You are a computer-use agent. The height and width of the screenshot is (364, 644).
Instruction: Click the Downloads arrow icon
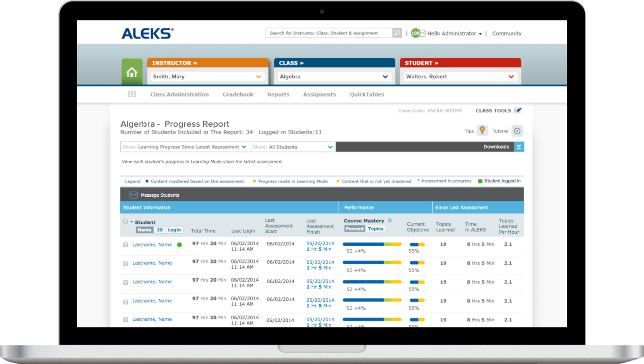point(519,147)
